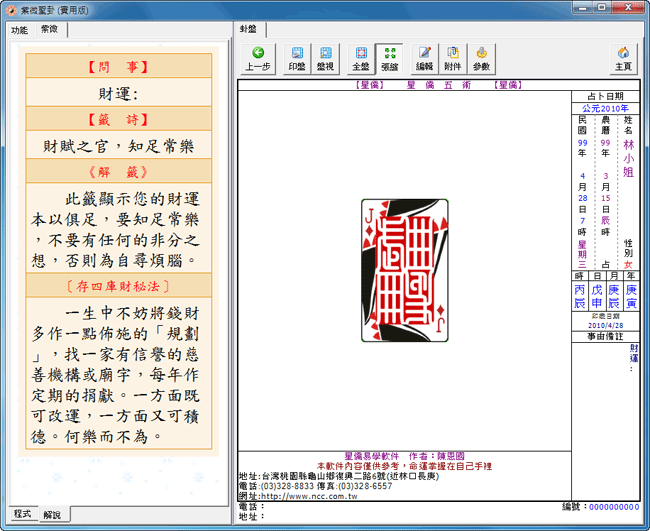Open the 盤視 chart preview tool
Viewport: 650px width, 531px height.
(325, 59)
